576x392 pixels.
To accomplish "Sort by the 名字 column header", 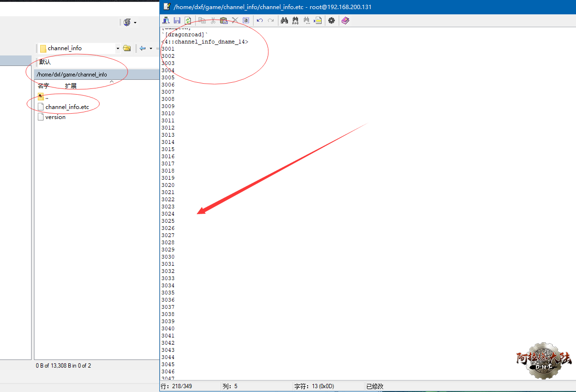I will coord(44,86).
